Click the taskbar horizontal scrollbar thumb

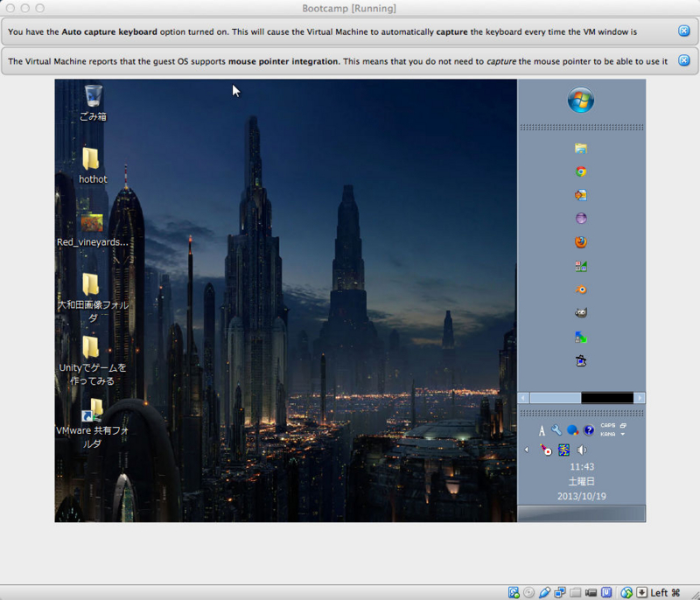[556, 398]
